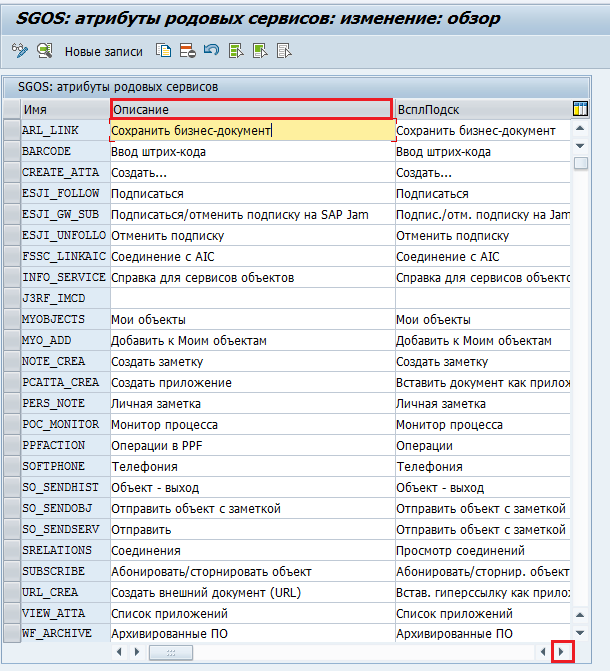
Task: Click the Select All icon
Action: pos(236,50)
